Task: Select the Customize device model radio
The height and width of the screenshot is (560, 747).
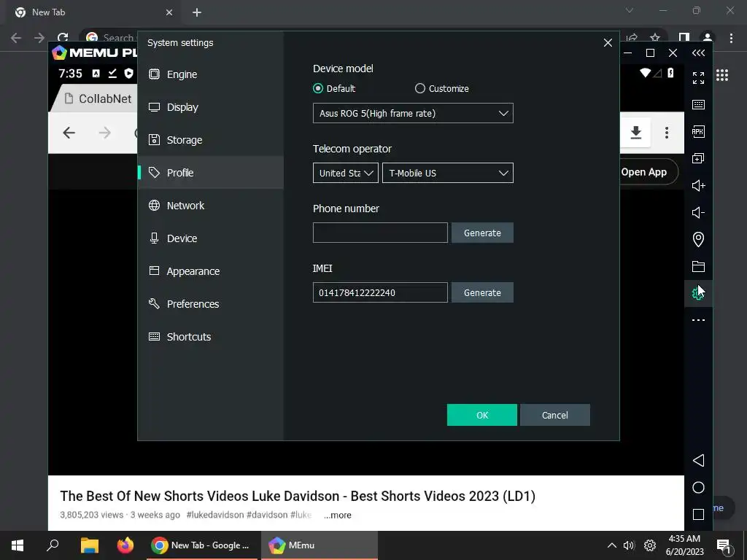Action: point(419,88)
